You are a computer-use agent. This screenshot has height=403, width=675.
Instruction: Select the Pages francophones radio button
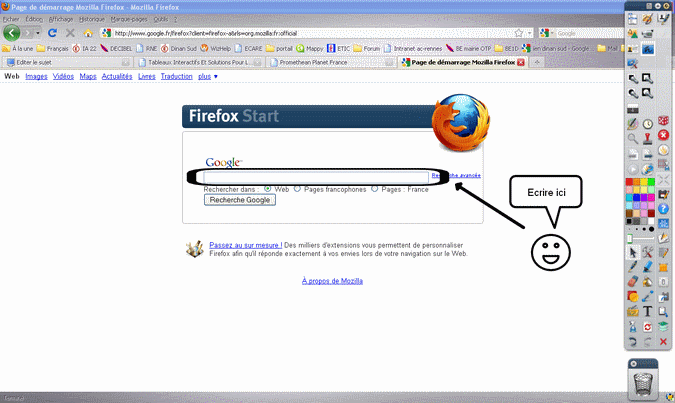(297, 189)
